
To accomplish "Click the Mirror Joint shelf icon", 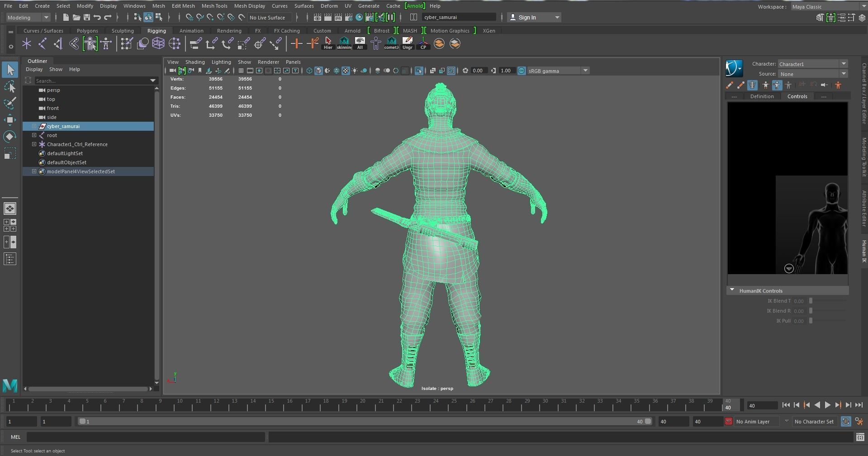I will tap(58, 44).
